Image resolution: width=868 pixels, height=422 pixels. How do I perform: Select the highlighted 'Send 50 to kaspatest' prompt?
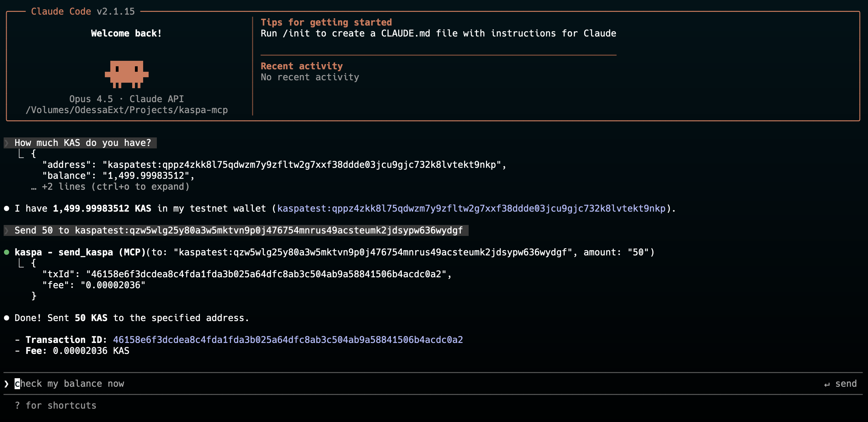tap(236, 230)
